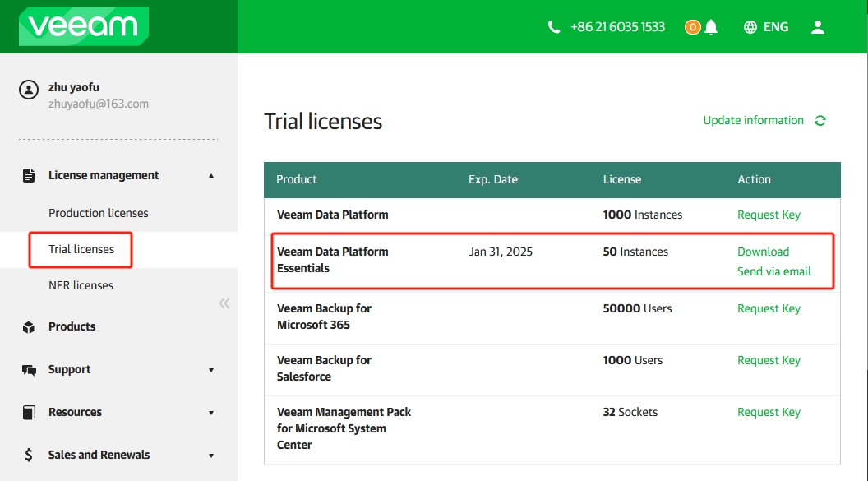Viewport: 868px width, 481px height.
Task: Click the Product column header
Action: click(297, 179)
